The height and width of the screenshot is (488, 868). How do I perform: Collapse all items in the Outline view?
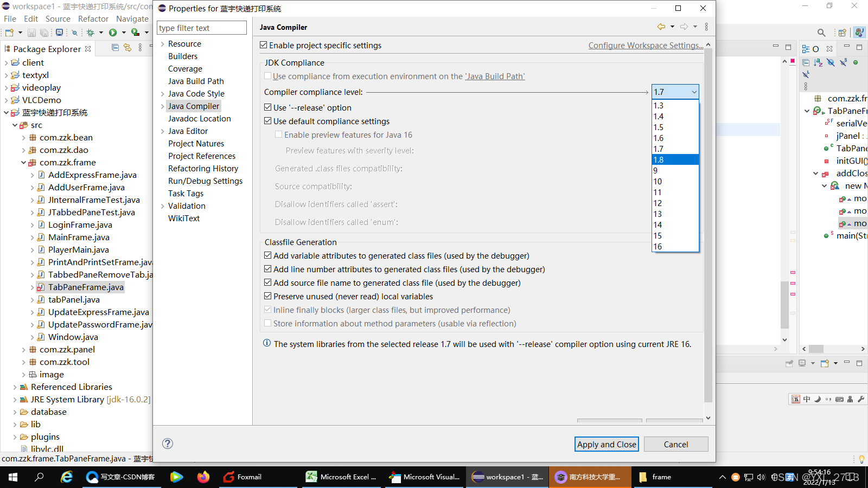click(806, 62)
